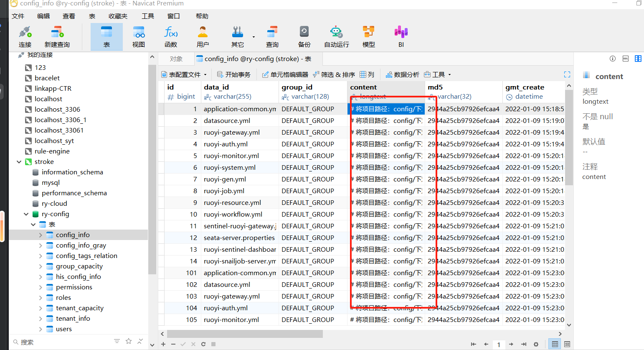This screenshot has width=644, height=350.
Task: Open the BI toolbar icon
Action: (401, 37)
